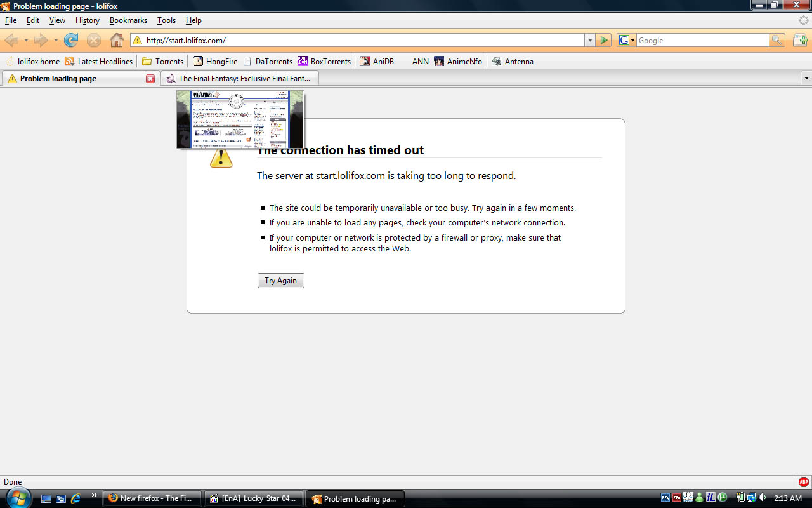Click the 2:13 AM clock
The height and width of the screenshot is (508, 812).
point(788,498)
